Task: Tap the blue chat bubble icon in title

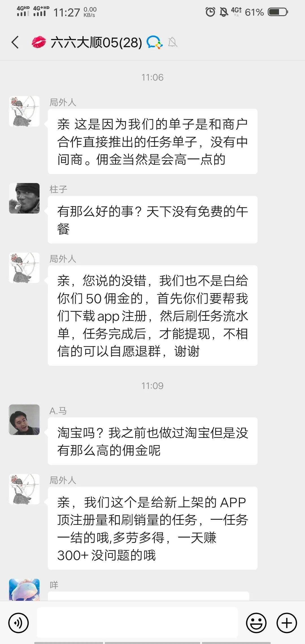Action: (x=154, y=42)
